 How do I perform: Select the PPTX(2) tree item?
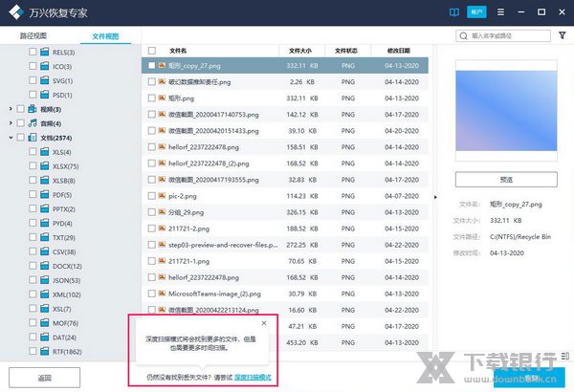pos(64,208)
